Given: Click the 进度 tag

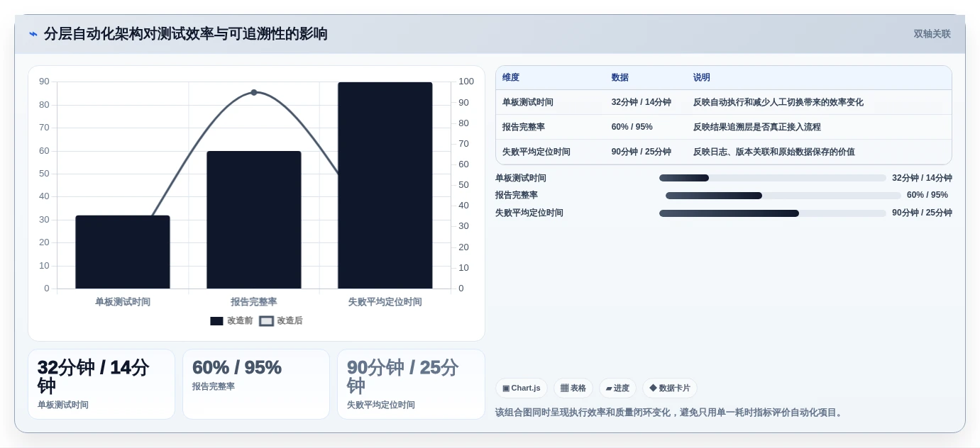Looking at the screenshot, I should (x=617, y=388).
